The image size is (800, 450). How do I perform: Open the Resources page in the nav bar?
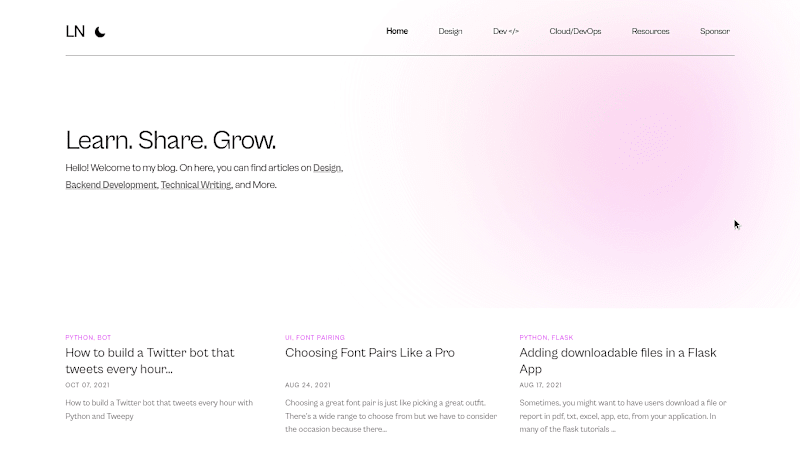[x=650, y=31]
